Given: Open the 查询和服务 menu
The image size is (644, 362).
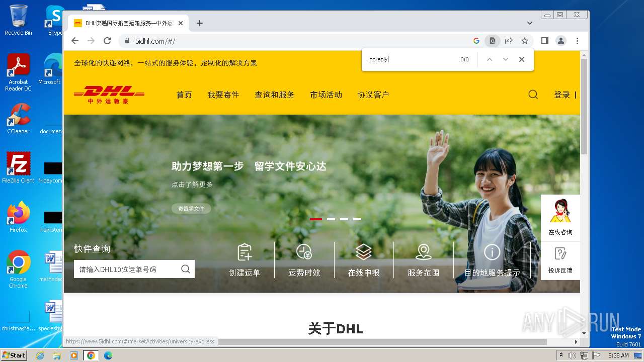Looking at the screenshot, I should click(x=275, y=95).
